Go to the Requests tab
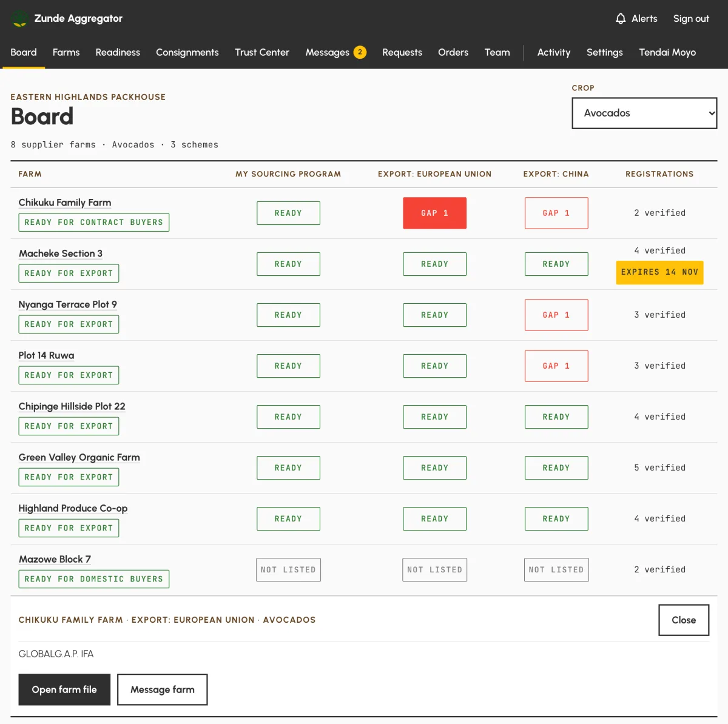This screenshot has height=724, width=728. (402, 52)
